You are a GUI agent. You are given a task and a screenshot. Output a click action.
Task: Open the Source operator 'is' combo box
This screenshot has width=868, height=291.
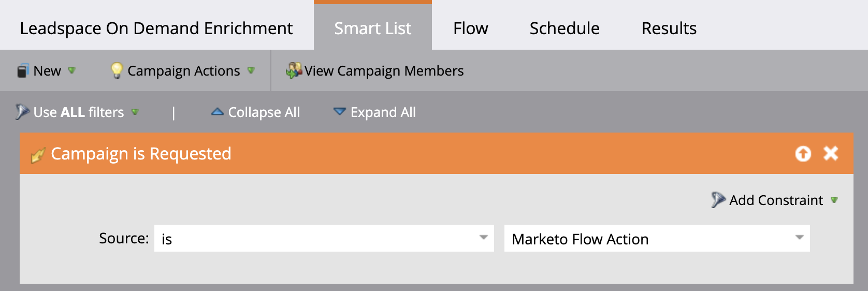pos(324,238)
